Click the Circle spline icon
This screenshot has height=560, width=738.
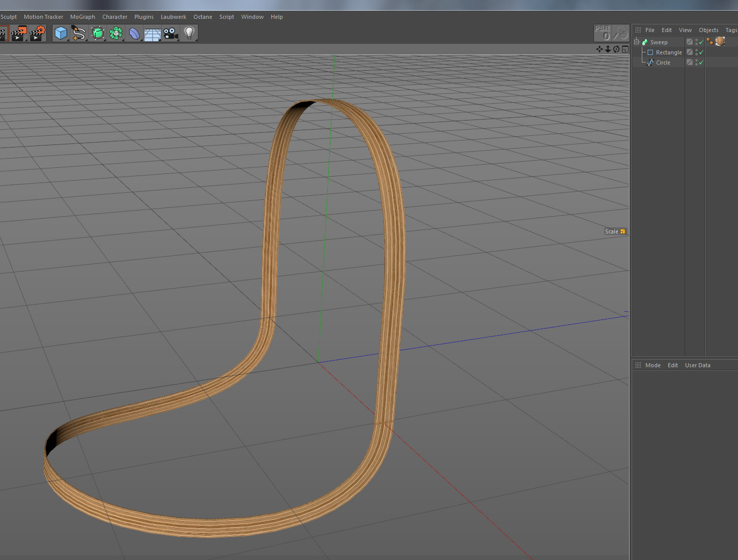(650, 63)
